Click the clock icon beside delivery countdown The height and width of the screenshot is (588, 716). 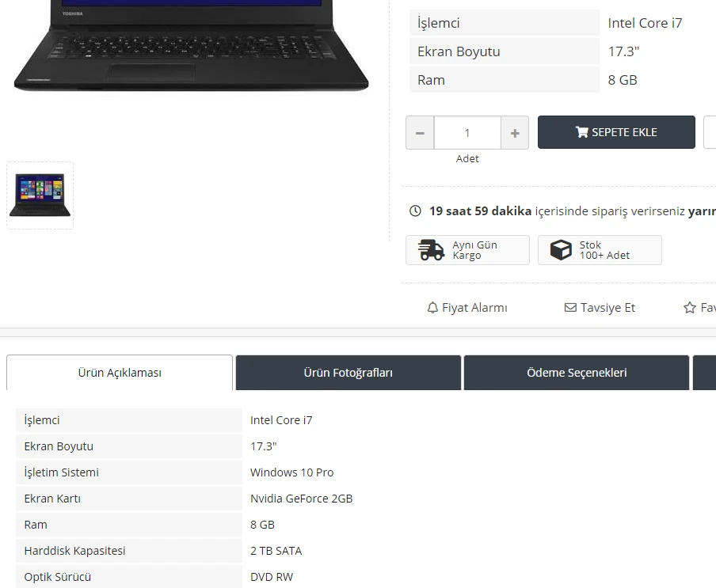pyautogui.click(x=415, y=211)
